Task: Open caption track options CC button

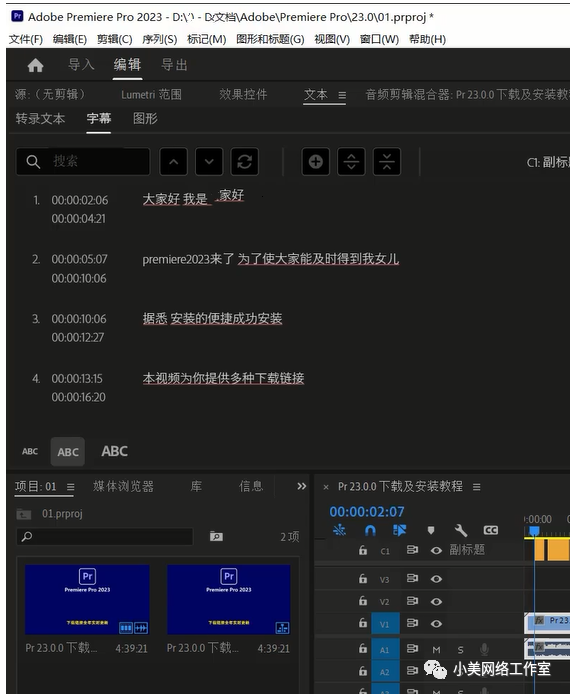Action: (x=491, y=530)
